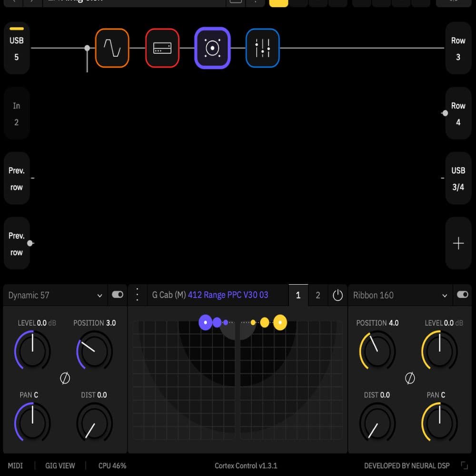
Task: Switch to cab tab 2
Action: pyautogui.click(x=317, y=295)
